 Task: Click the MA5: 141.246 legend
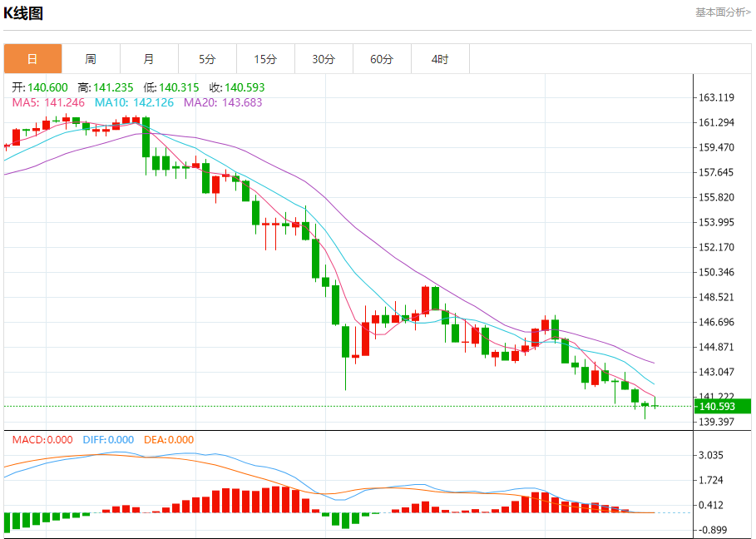click(x=48, y=102)
